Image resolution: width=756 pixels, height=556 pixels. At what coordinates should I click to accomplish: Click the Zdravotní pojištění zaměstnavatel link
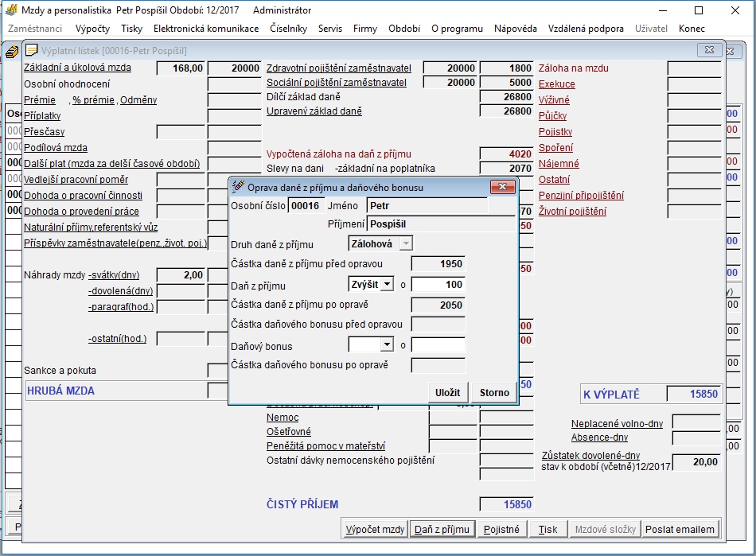click(339, 68)
